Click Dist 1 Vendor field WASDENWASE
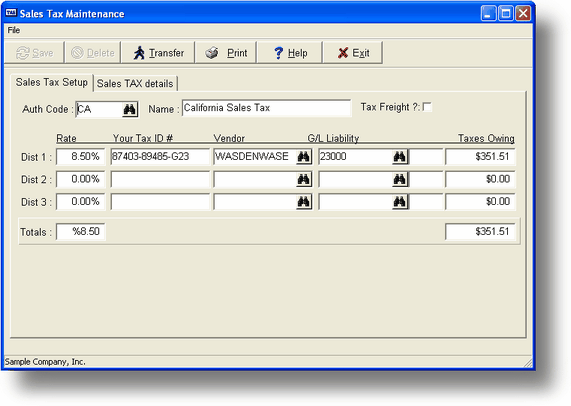The width and height of the screenshot is (571, 406). 255,157
